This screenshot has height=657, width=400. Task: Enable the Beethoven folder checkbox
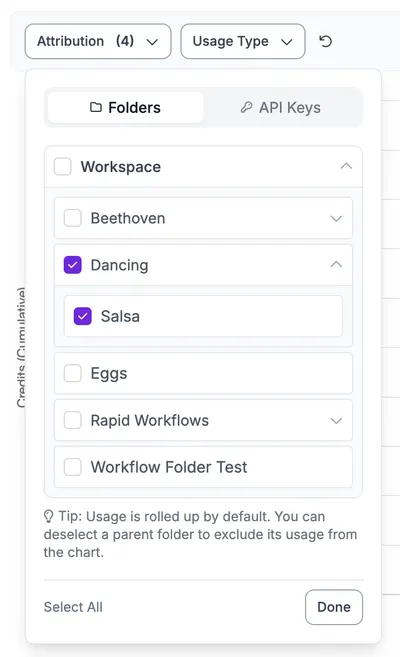tap(72, 218)
